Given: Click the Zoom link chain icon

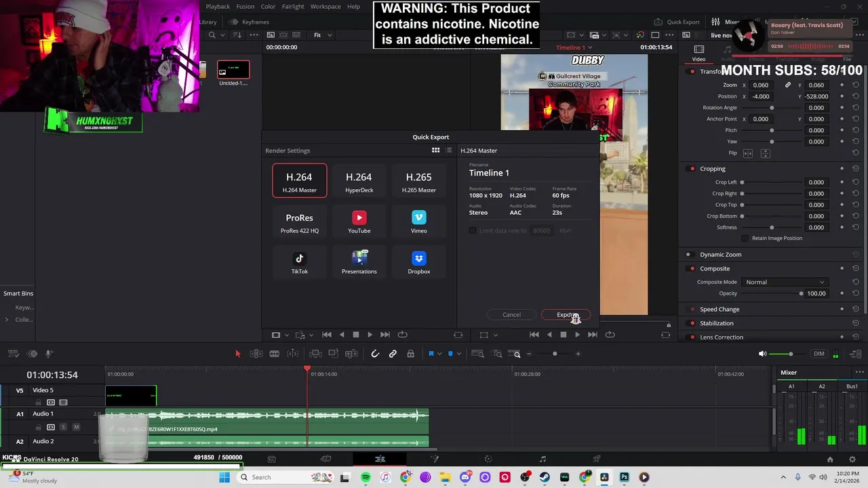Looking at the screenshot, I should 787,85.
